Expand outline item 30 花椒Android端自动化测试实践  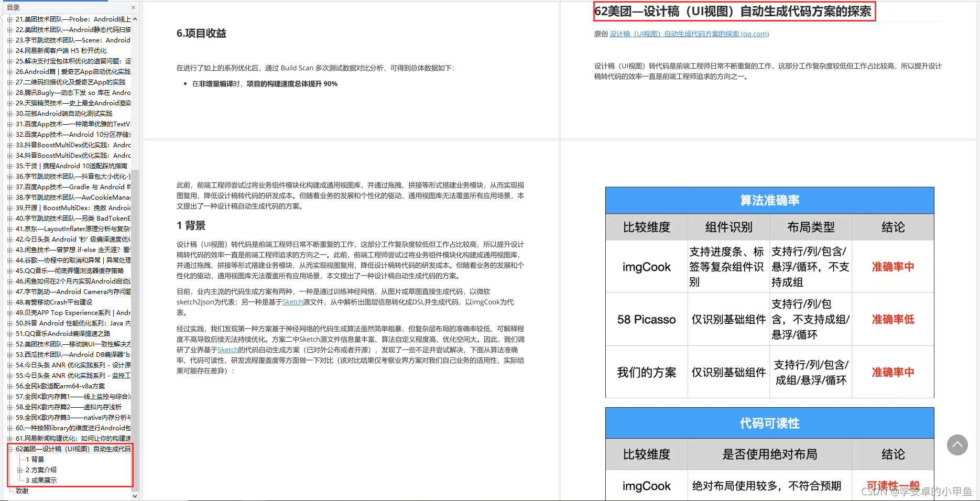[9, 114]
